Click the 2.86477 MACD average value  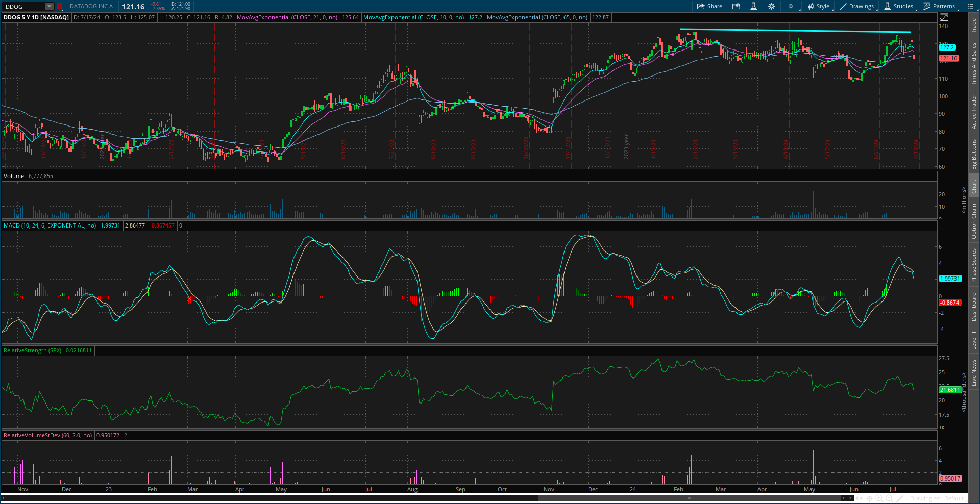(x=135, y=225)
